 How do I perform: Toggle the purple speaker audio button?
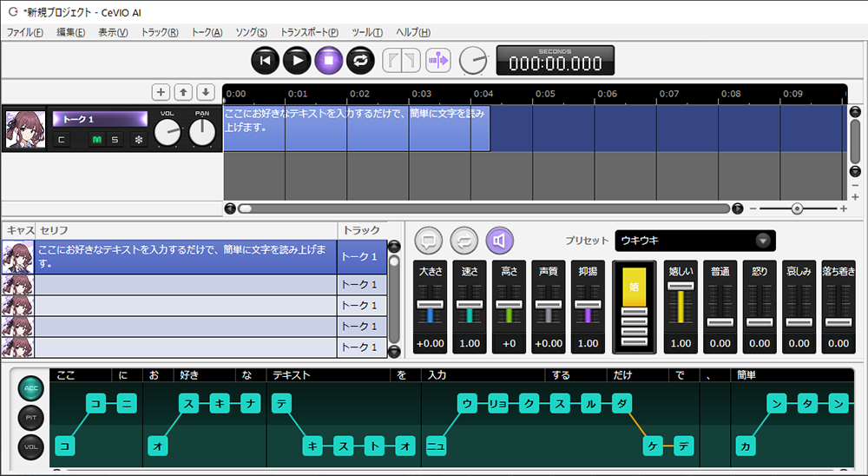click(500, 241)
